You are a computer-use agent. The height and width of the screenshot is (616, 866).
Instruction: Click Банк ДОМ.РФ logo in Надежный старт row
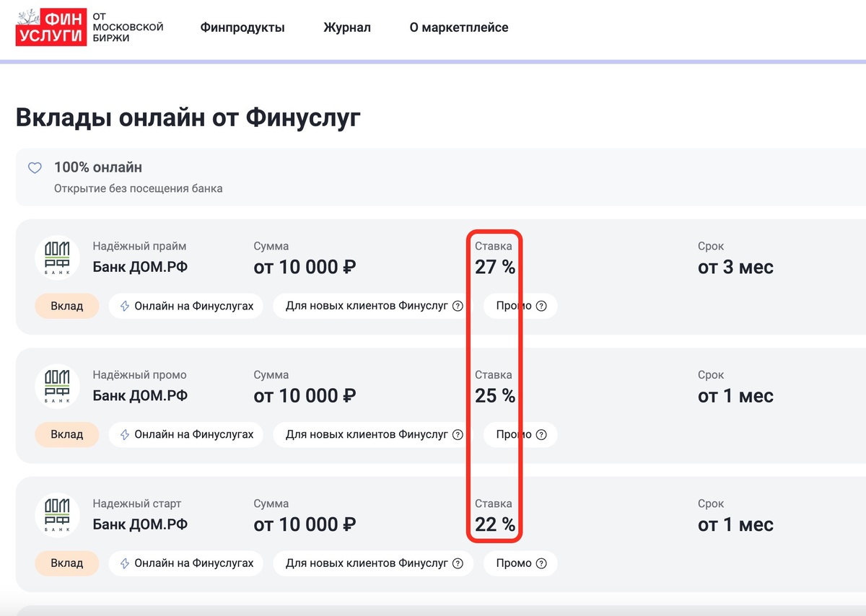tap(57, 516)
